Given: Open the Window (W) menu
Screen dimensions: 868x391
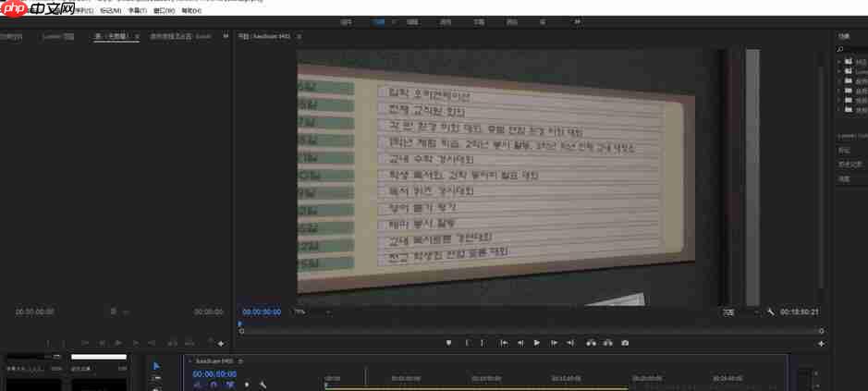Looking at the screenshot, I should (165, 10).
